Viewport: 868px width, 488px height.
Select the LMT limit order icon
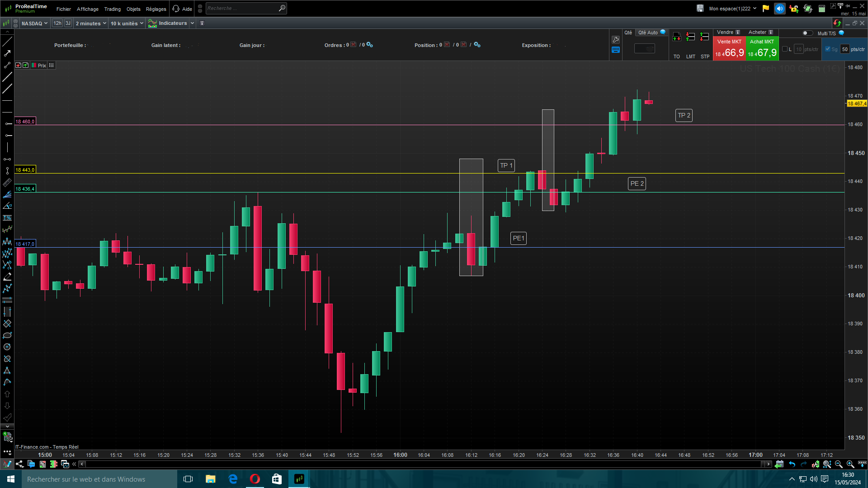tap(690, 37)
